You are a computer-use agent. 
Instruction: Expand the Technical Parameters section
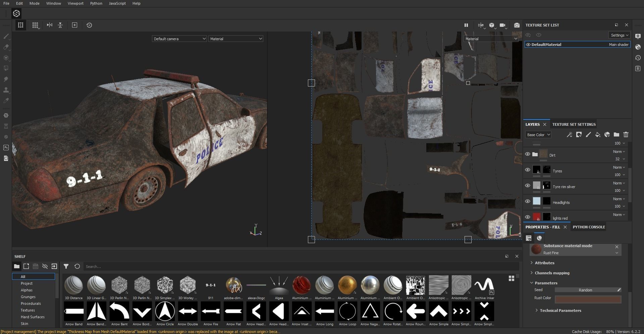point(558,311)
